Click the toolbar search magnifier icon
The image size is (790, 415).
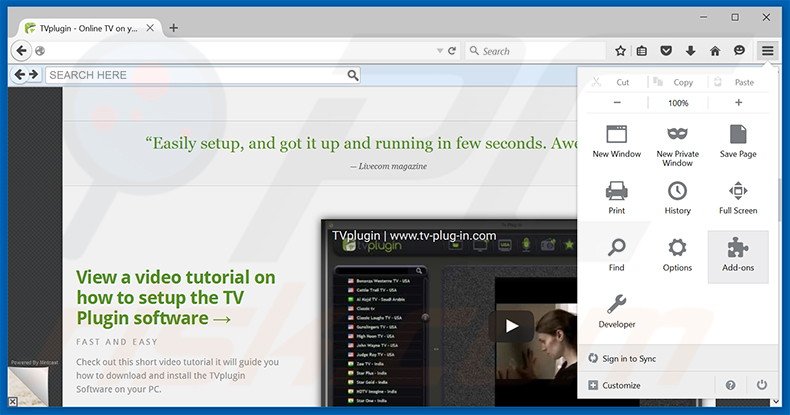pyautogui.click(x=353, y=75)
